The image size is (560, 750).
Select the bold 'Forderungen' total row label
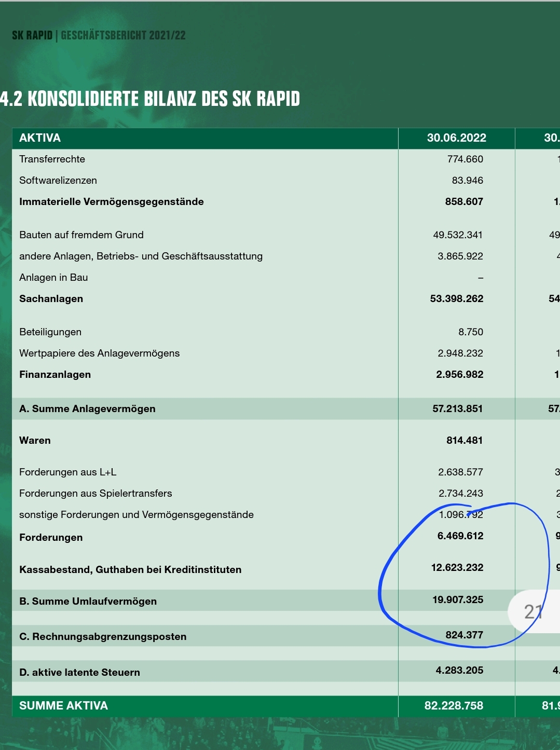click(51, 538)
